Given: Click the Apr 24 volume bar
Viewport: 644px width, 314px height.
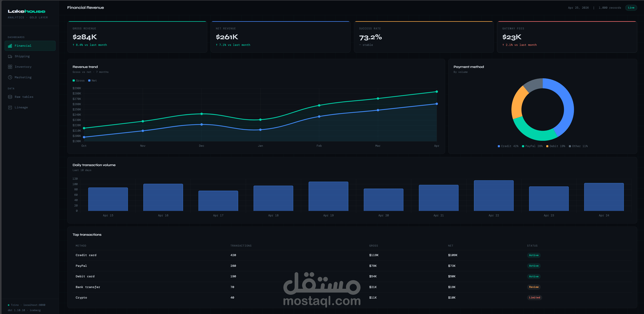Looking at the screenshot, I should coord(604,197).
